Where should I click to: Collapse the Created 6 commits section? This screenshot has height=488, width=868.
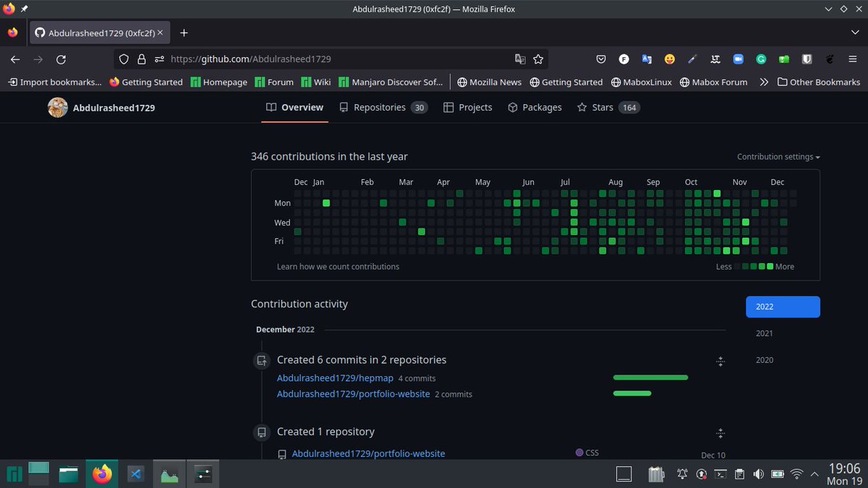click(x=720, y=361)
